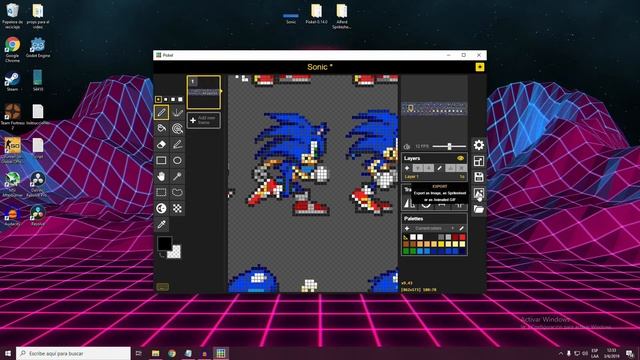This screenshot has height=360, width=640.
Task: Set pen size to second option
Action: pos(166,99)
